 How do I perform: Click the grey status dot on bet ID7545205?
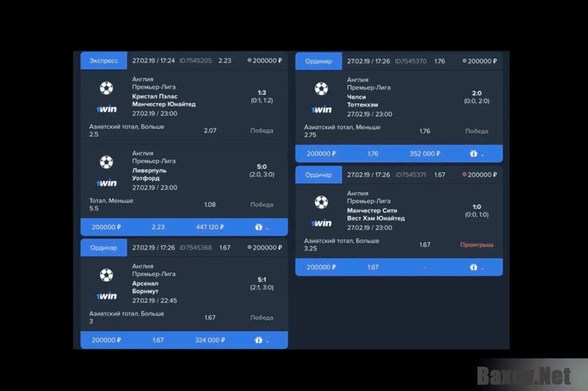click(250, 60)
